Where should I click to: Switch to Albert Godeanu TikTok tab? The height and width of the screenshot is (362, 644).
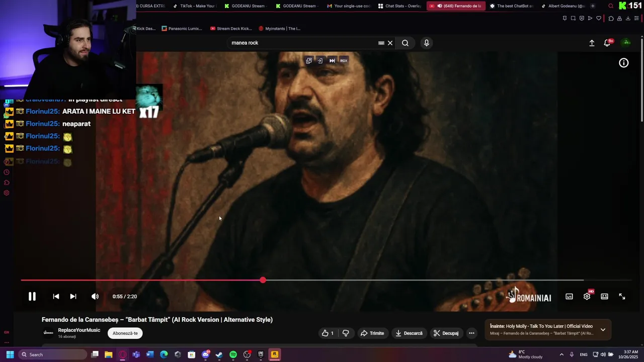562,6
